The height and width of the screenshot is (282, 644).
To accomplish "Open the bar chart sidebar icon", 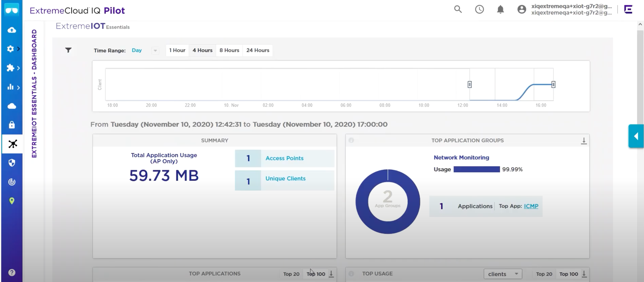I will point(10,87).
